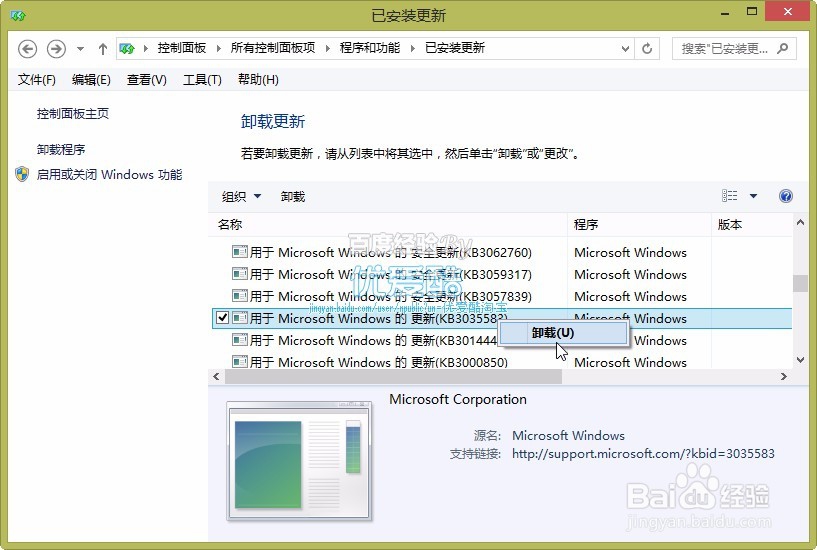817x550 pixels.
Task: Click the Back navigation arrow
Action: tap(28, 49)
